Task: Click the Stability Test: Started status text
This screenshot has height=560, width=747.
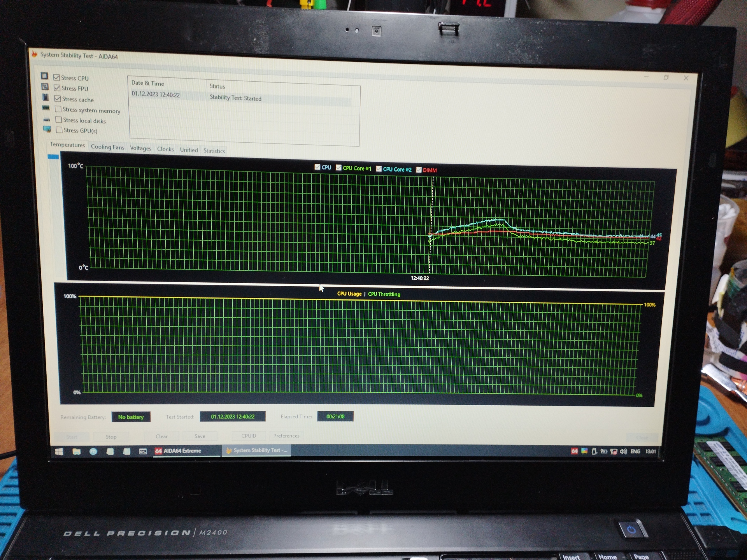Action: [x=235, y=98]
